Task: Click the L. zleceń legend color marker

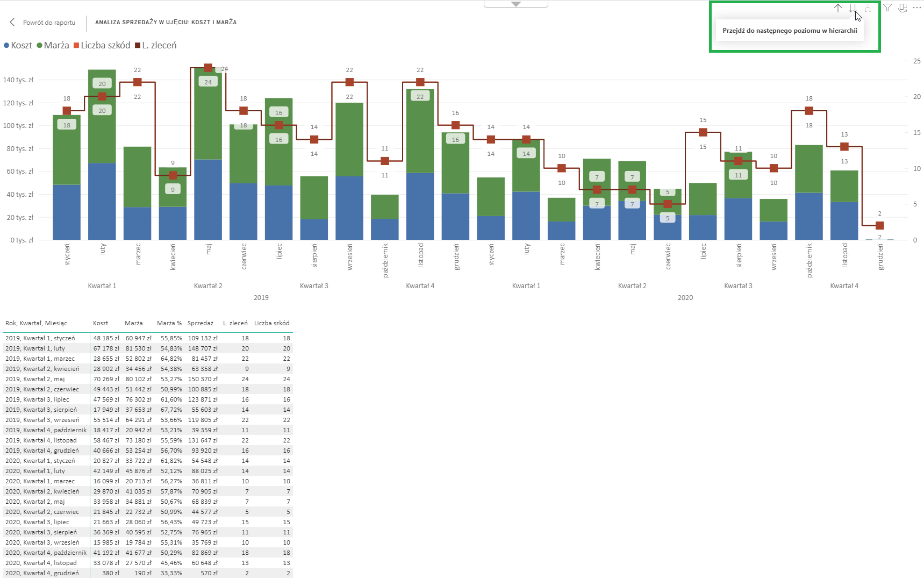Action: (x=138, y=46)
